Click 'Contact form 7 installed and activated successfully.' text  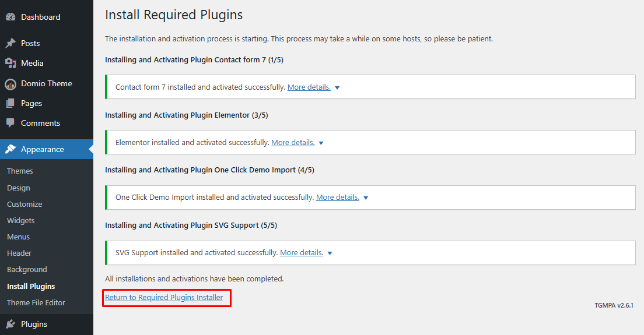(x=201, y=87)
